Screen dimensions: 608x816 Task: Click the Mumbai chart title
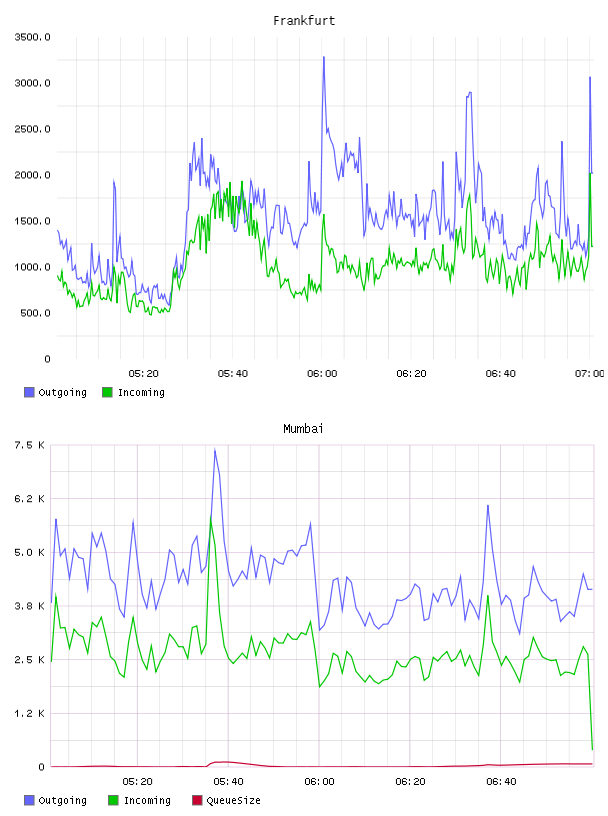pos(303,429)
